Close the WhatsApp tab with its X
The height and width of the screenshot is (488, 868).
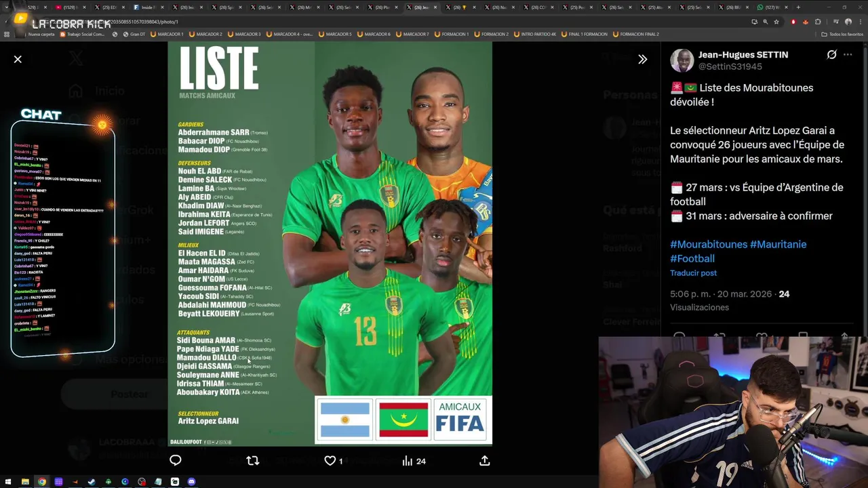pos(787,7)
